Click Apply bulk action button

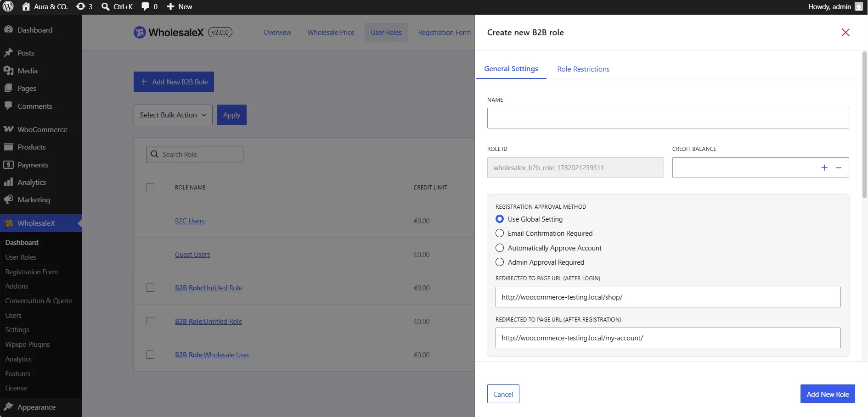coord(231,115)
